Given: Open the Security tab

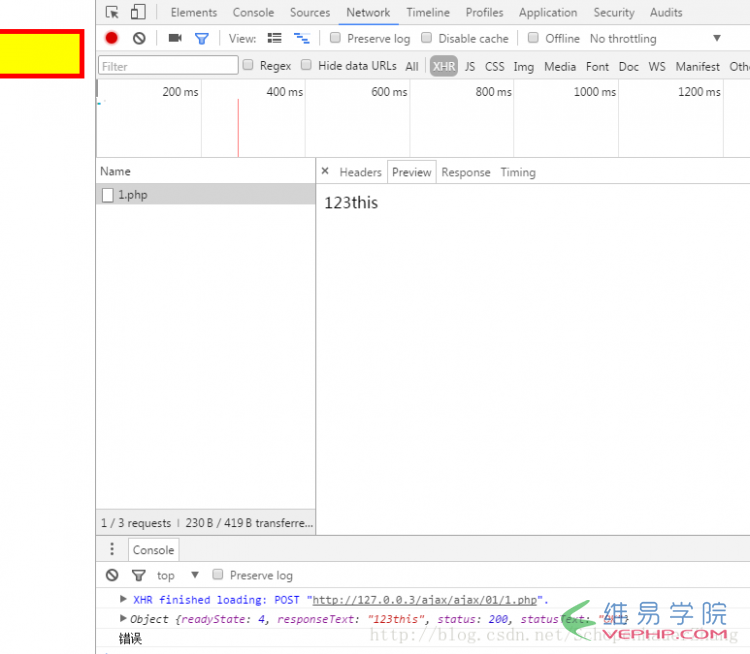Looking at the screenshot, I should (x=614, y=12).
